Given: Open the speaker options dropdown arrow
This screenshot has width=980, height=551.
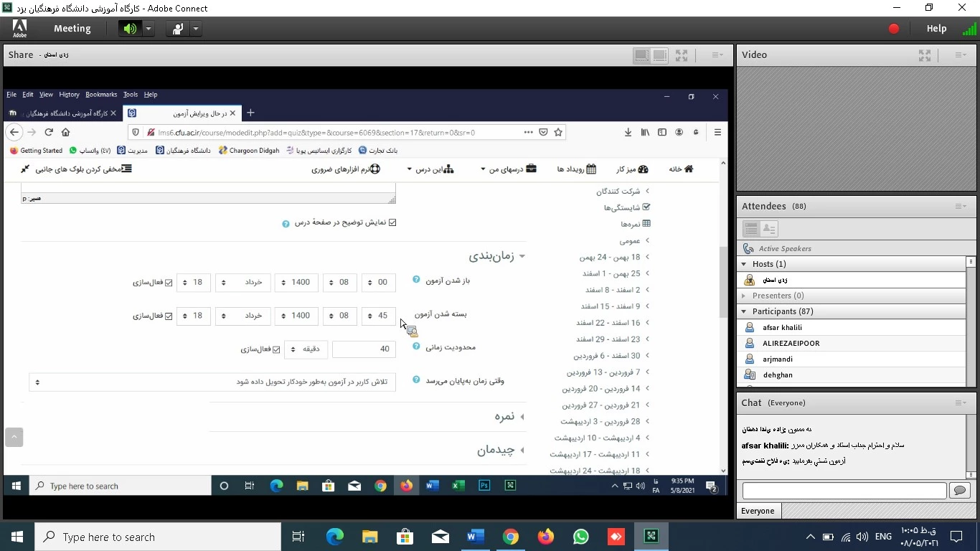Looking at the screenshot, I should (x=148, y=29).
